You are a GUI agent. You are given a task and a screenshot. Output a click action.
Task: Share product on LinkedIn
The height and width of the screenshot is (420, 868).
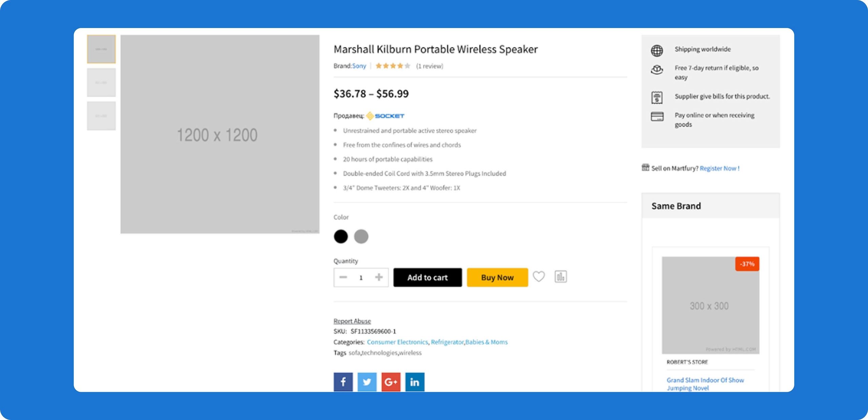point(415,382)
